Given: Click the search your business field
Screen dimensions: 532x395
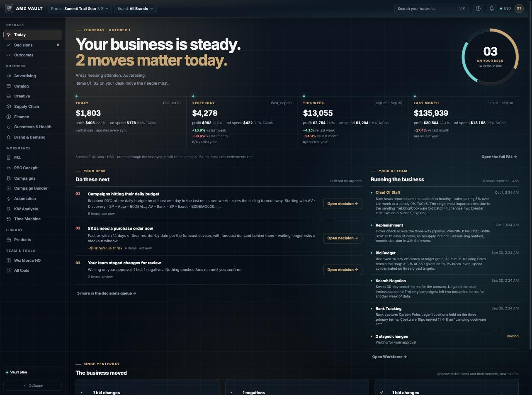Looking at the screenshot, I should coord(431,8).
